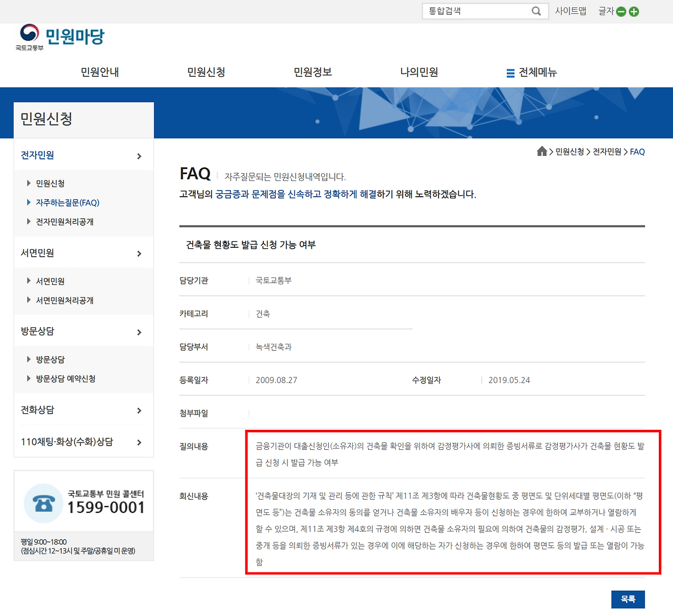
Task: Increase font size with plus icon
Action: 634,12
